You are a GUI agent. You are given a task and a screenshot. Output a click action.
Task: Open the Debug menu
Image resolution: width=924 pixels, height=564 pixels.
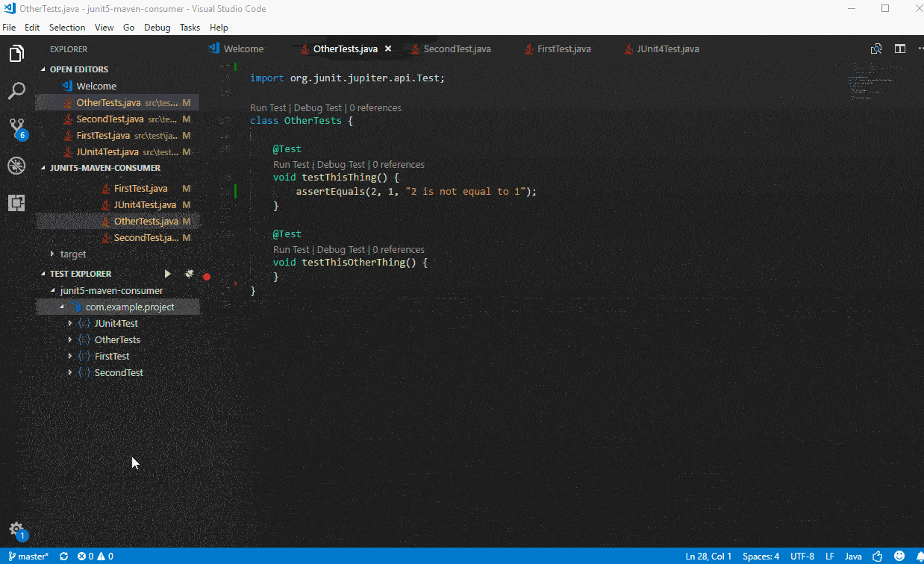point(157,28)
